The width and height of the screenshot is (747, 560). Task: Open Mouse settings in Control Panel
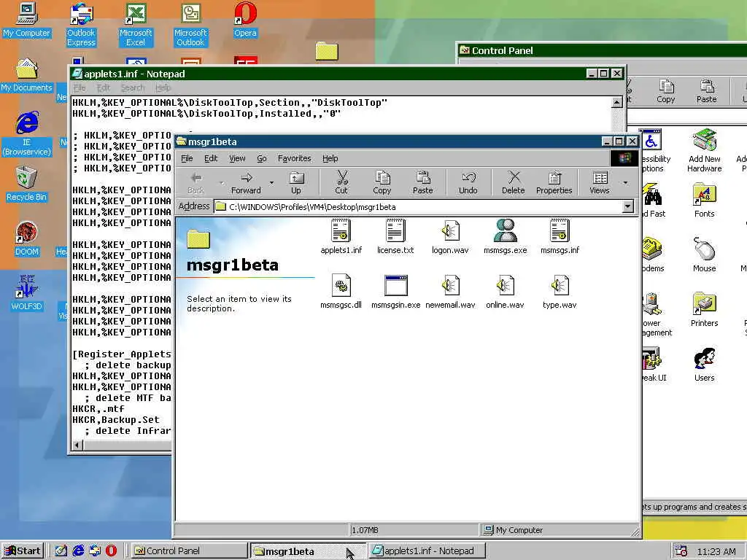click(x=705, y=254)
